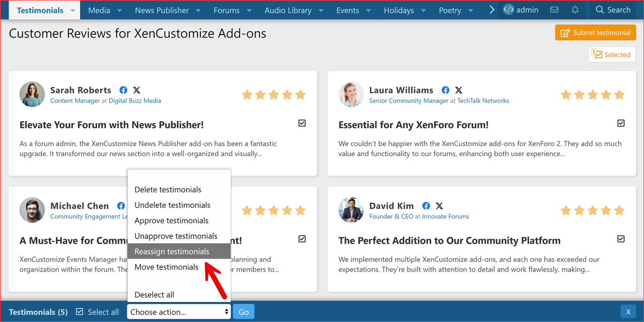Click the Search icon in the top bar
This screenshot has height=322, width=644.
coord(612,10)
